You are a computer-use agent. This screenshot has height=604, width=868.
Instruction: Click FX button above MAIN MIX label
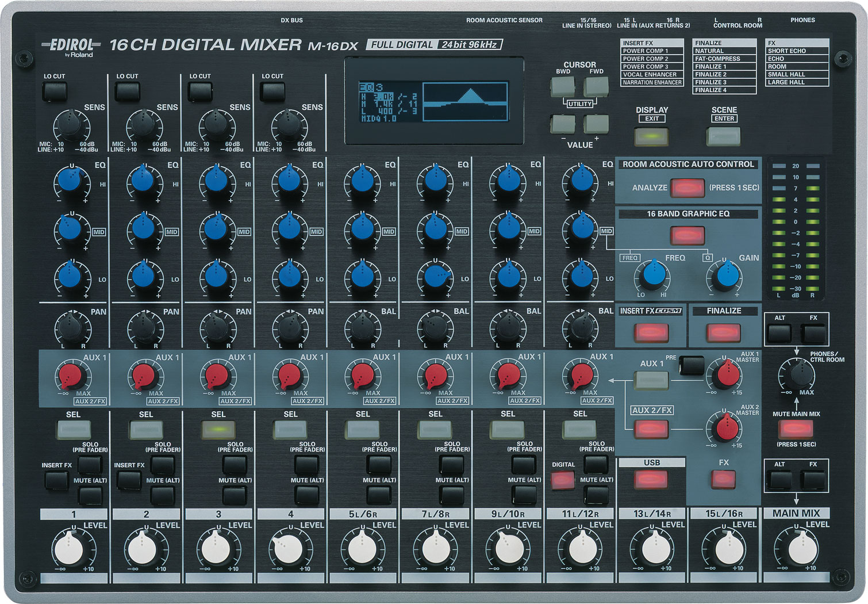[813, 480]
